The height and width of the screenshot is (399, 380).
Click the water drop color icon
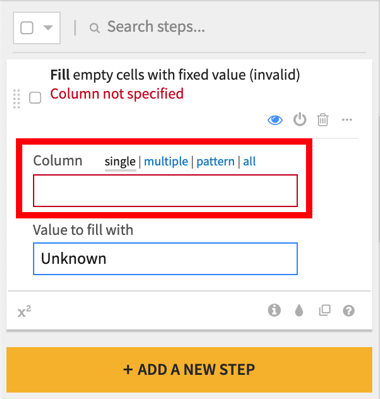click(x=299, y=311)
